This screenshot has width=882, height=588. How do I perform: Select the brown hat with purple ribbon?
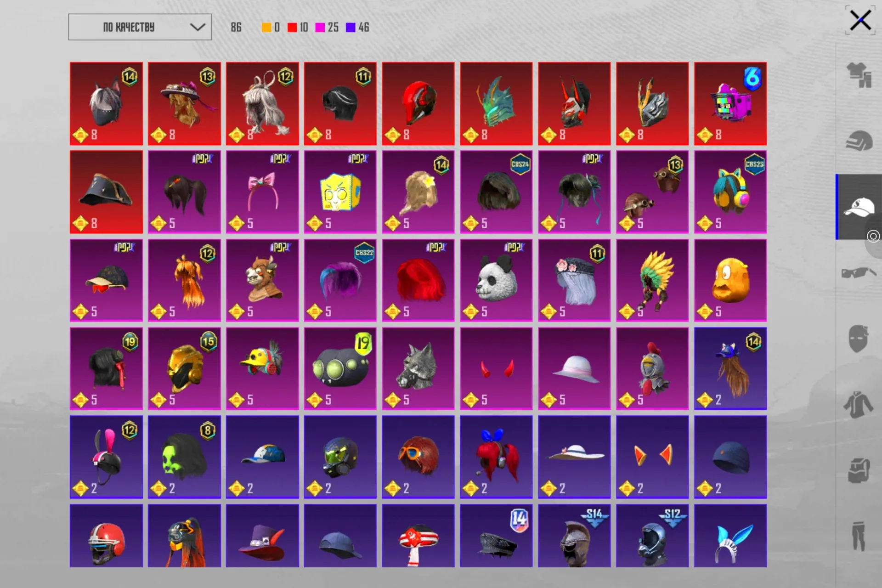(x=184, y=103)
